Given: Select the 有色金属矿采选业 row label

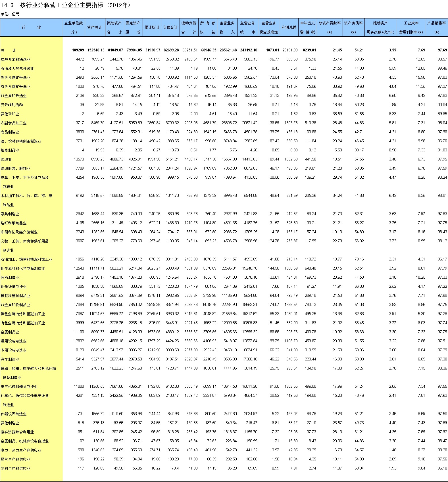Looking at the screenshot, I should [x=15, y=87].
